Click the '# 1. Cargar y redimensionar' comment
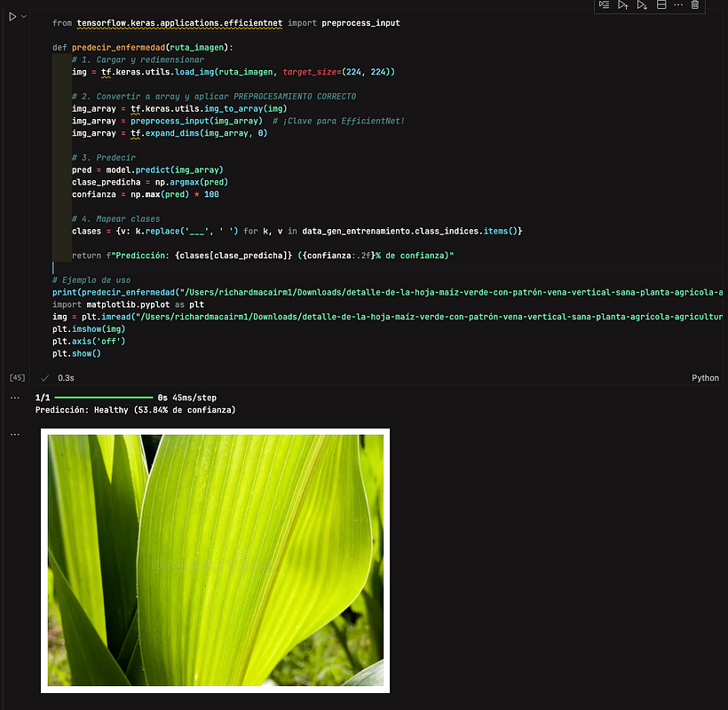Image resolution: width=728 pixels, height=710 pixels. (x=138, y=59)
